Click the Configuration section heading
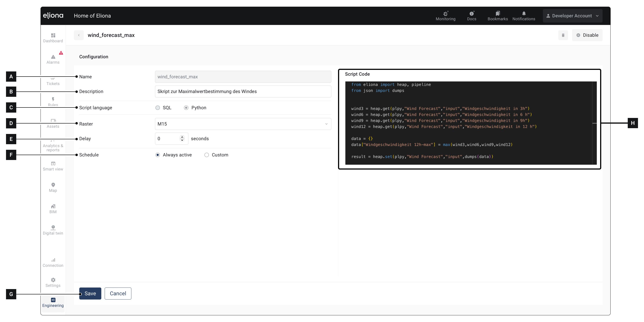Viewport: 644px width, 322px height. tap(94, 57)
